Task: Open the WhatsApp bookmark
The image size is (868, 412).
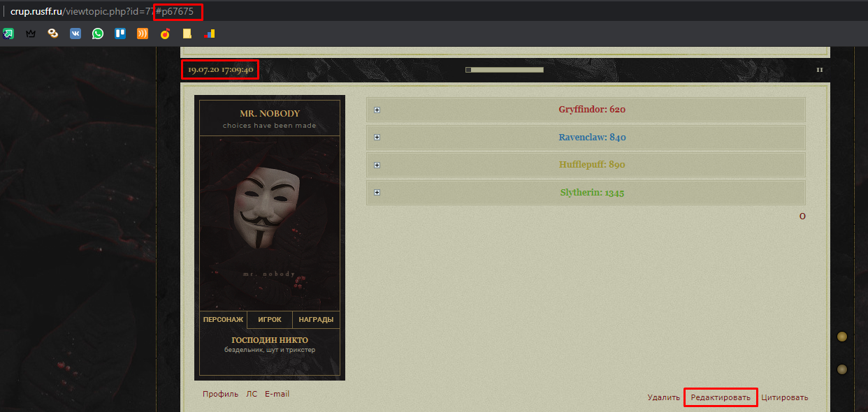Action: (x=97, y=33)
